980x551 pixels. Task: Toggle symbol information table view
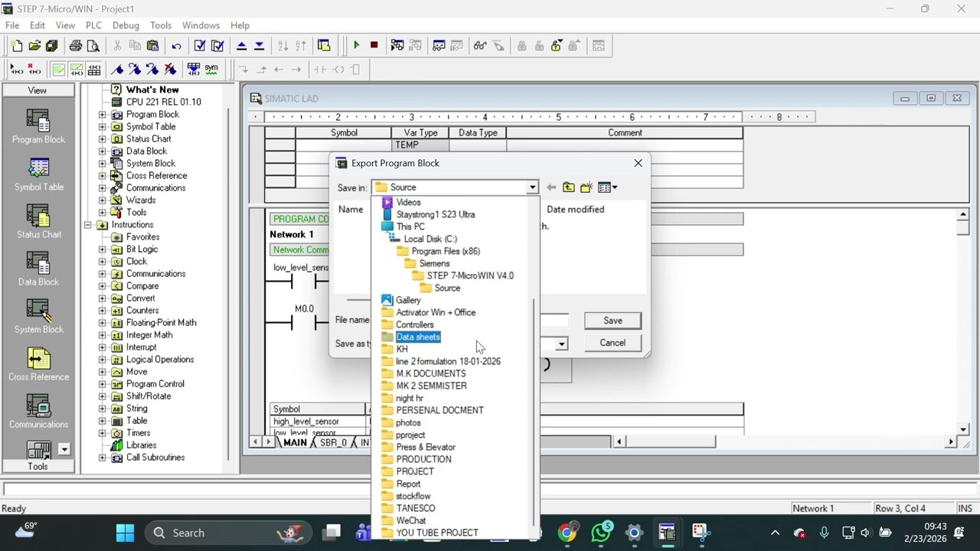tap(93, 70)
